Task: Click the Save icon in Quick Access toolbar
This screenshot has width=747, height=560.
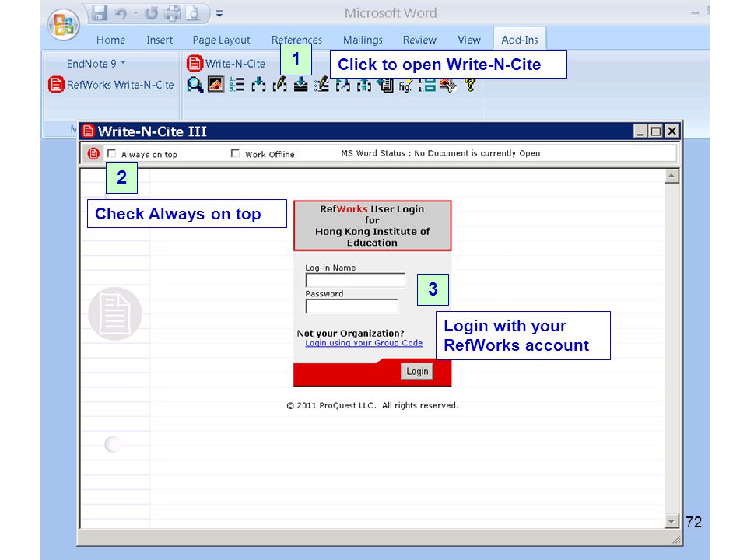Action: [100, 13]
